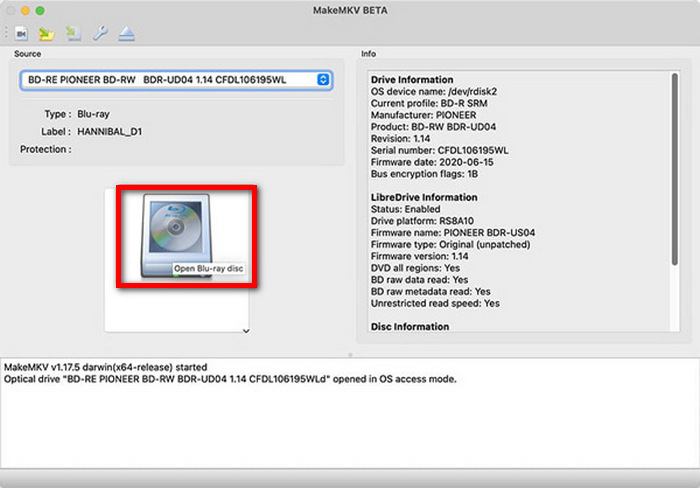The width and height of the screenshot is (700, 488).
Task: Click the yellow minimize window button
Action: coord(25,11)
